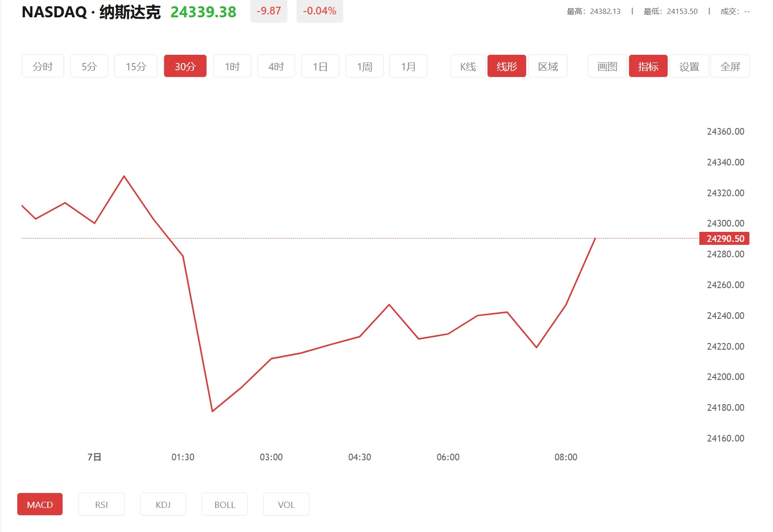Show the MACD indicator
The height and width of the screenshot is (532, 773).
point(39,504)
